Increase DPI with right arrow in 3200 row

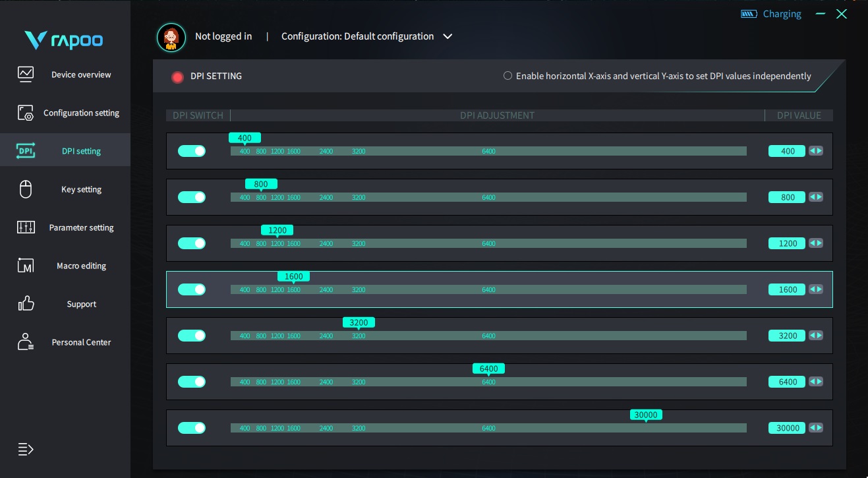click(819, 336)
